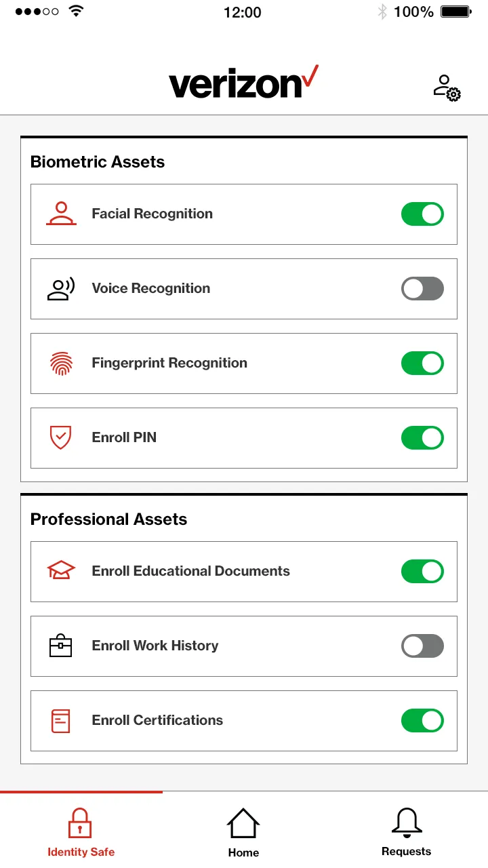This screenshot has height=868, width=488.
Task: Tap the Work History briefcase icon
Action: [x=61, y=646]
